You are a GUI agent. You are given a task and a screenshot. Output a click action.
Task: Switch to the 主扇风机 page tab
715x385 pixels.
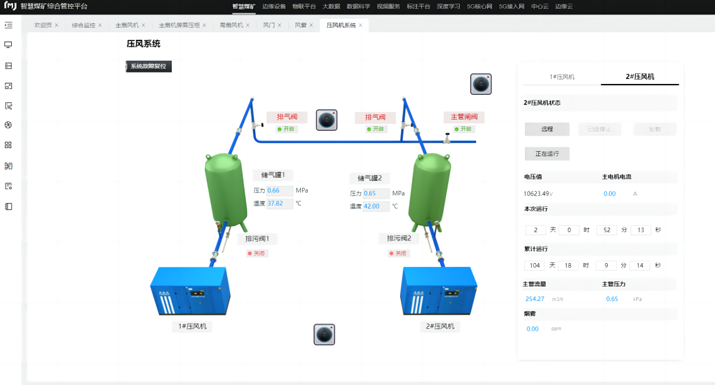(127, 25)
